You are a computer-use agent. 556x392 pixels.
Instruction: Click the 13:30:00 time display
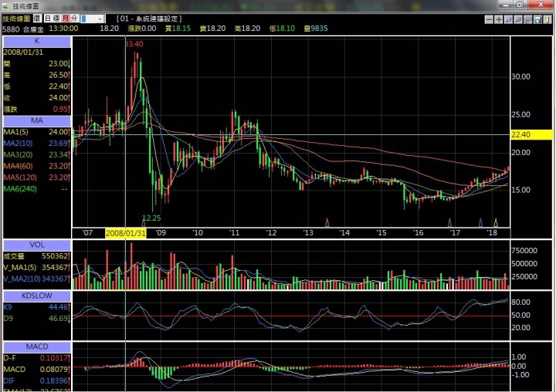63,29
